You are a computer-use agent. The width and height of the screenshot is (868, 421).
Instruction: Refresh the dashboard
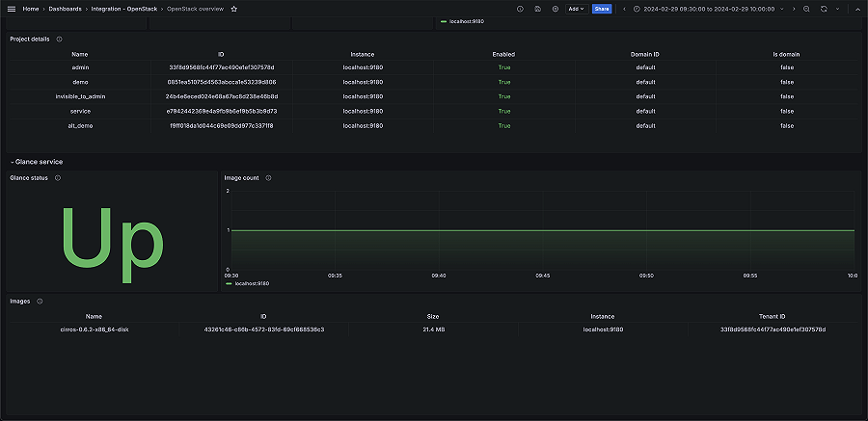824,9
